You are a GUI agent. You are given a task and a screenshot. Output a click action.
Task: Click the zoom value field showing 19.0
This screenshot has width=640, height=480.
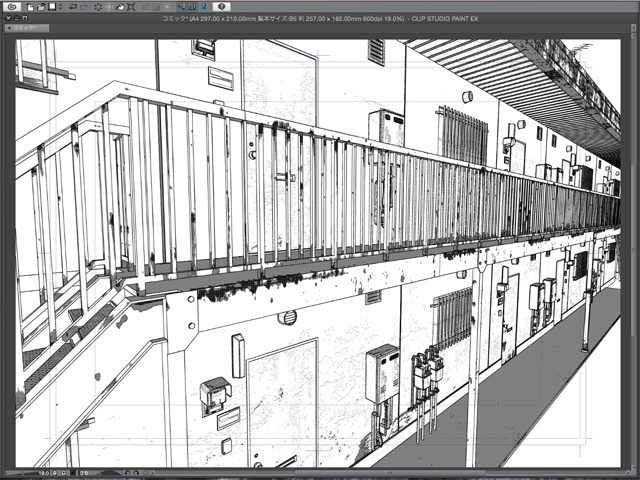(x=44, y=473)
